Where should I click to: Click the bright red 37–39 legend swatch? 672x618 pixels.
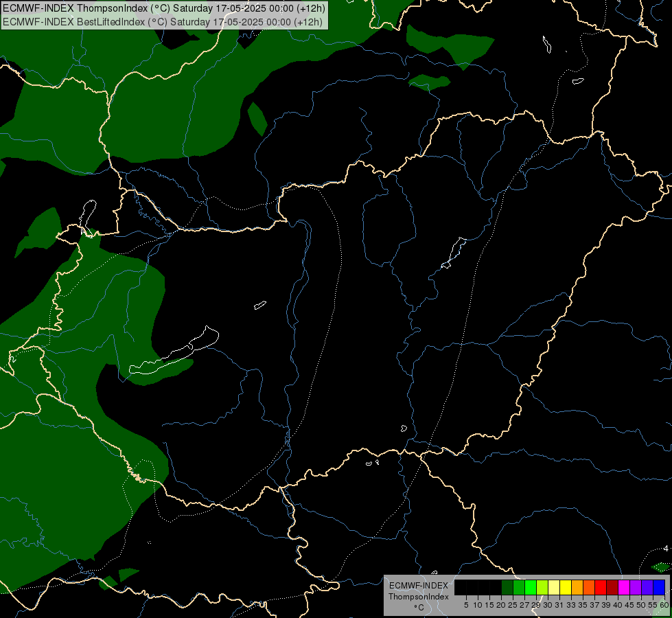(x=601, y=587)
